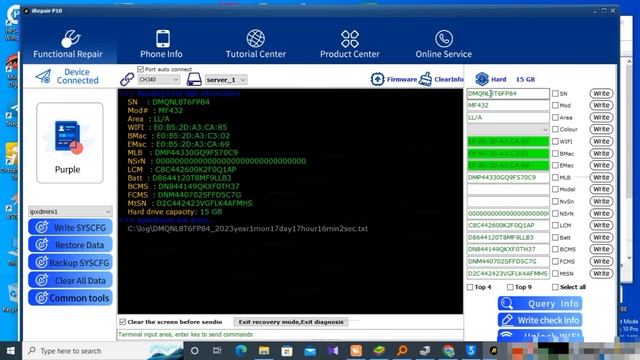Image resolution: width=640 pixels, height=360 pixels.
Task: Toggle Port auto connect checkbox
Action: (x=140, y=69)
